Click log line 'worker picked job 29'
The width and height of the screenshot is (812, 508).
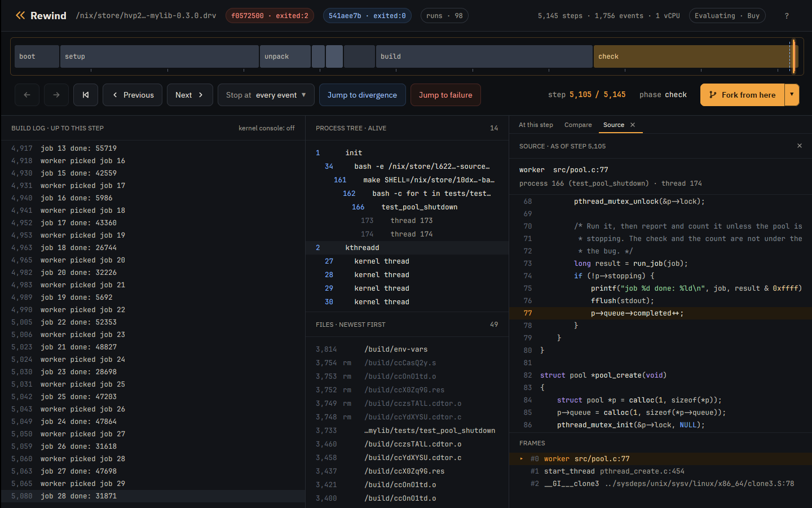pyautogui.click(x=153, y=484)
